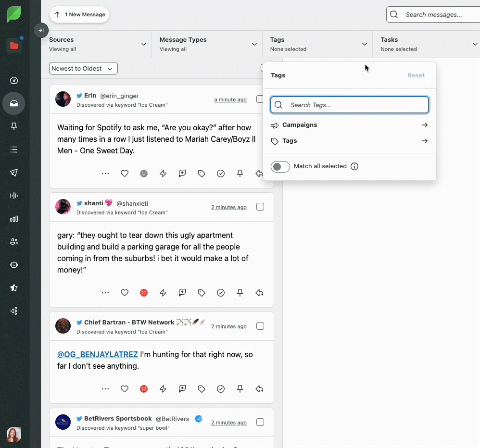480x448 pixels.
Task: Open the Tags submenu entry
Action: [x=349, y=141]
